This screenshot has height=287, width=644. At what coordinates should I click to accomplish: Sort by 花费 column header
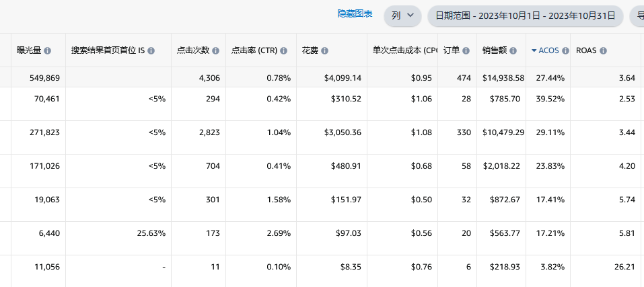310,50
